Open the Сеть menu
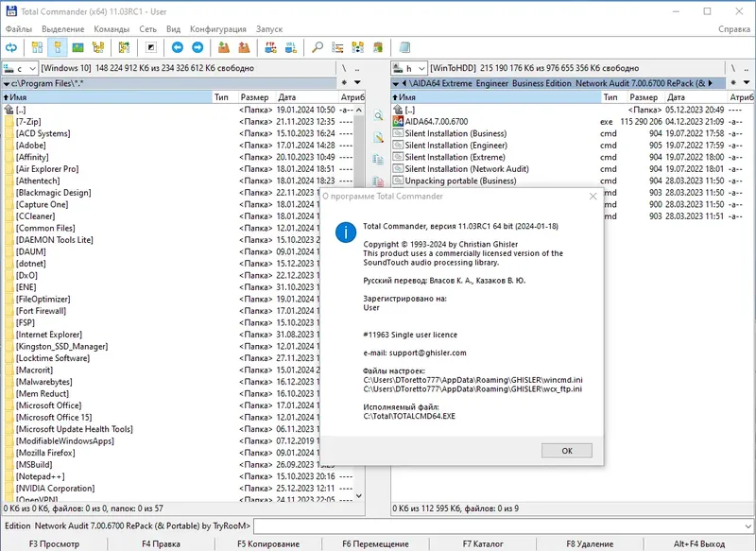The image size is (756, 551). pos(147,29)
